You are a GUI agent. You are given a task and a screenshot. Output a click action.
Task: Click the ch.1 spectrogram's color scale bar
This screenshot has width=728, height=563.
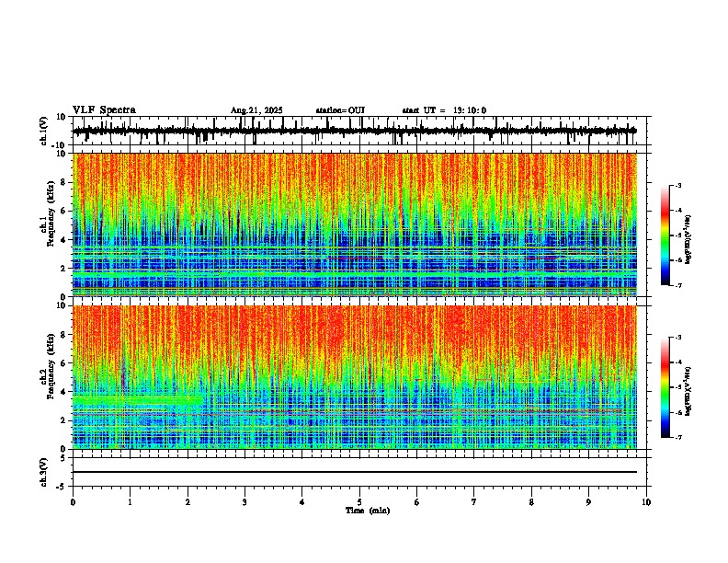point(665,236)
